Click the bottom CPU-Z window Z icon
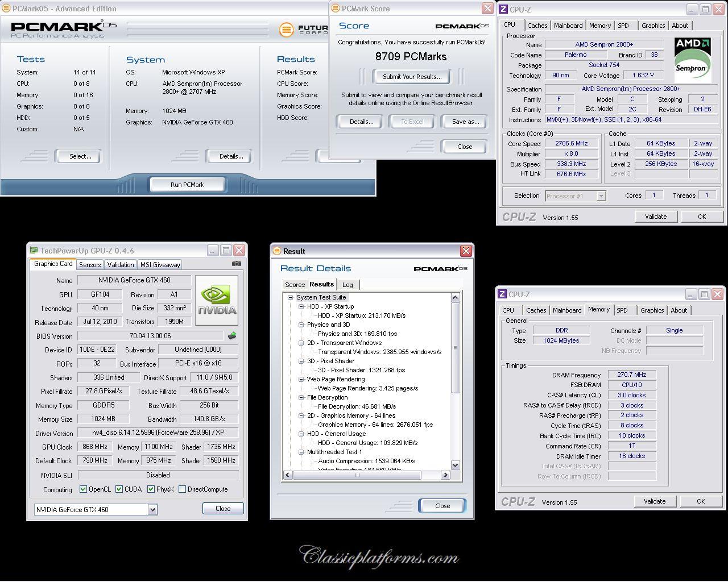Image resolution: width=728 pixels, height=582 pixels. click(502, 294)
